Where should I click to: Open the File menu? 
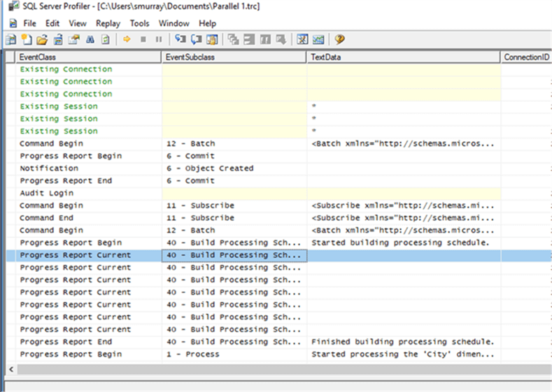29,23
